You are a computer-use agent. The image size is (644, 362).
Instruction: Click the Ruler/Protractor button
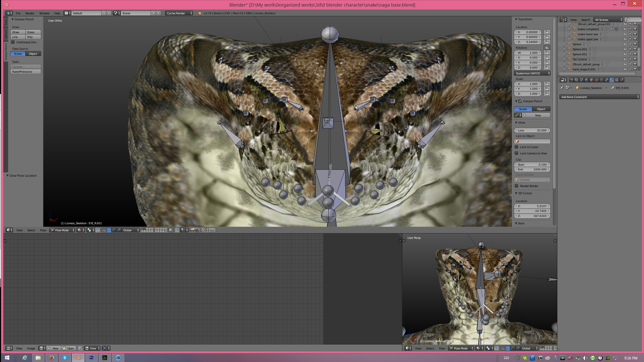[x=25, y=72]
